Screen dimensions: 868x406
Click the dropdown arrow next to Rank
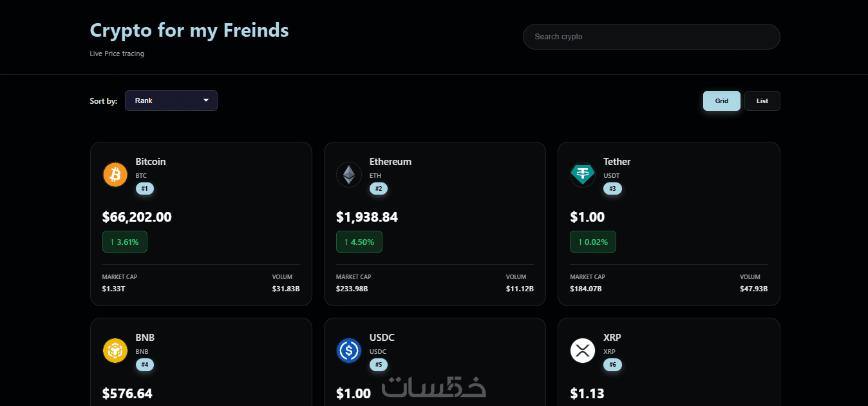click(x=206, y=101)
